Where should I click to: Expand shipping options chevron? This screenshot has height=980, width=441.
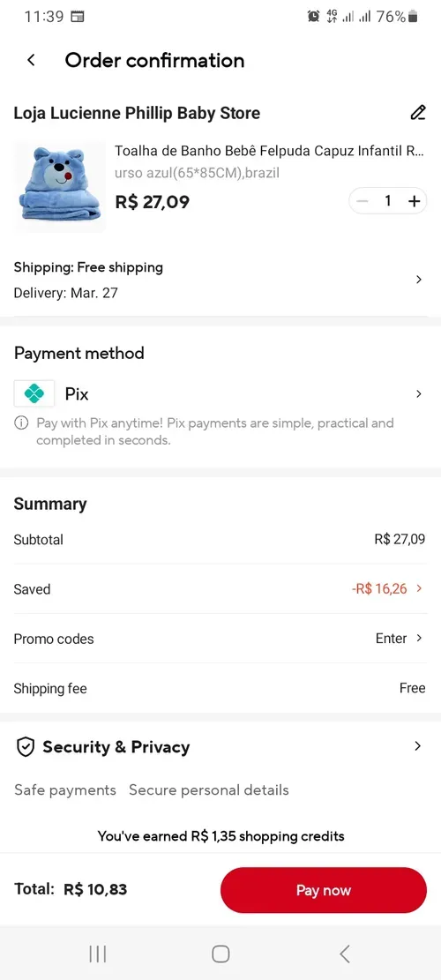coord(419,280)
